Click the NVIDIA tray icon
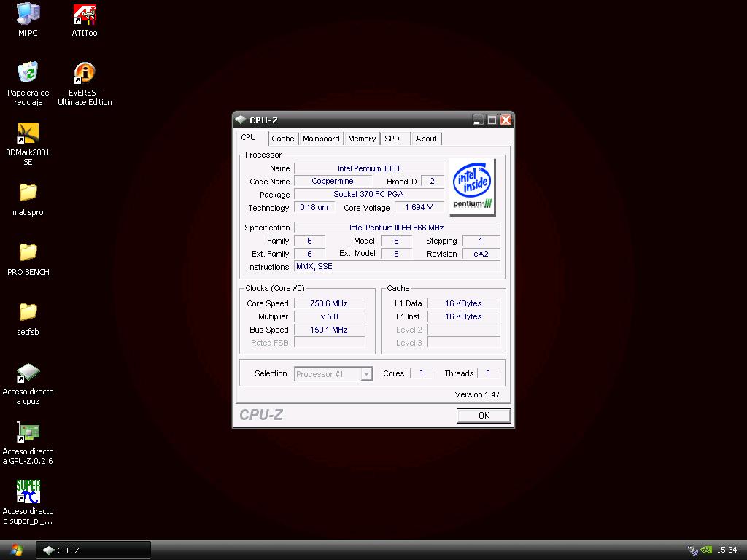 (x=705, y=550)
